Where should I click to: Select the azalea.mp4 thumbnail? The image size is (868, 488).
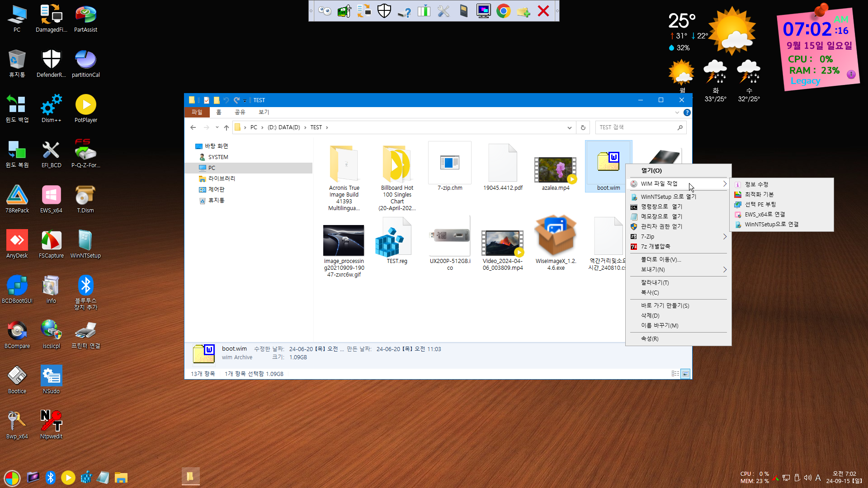pos(555,170)
